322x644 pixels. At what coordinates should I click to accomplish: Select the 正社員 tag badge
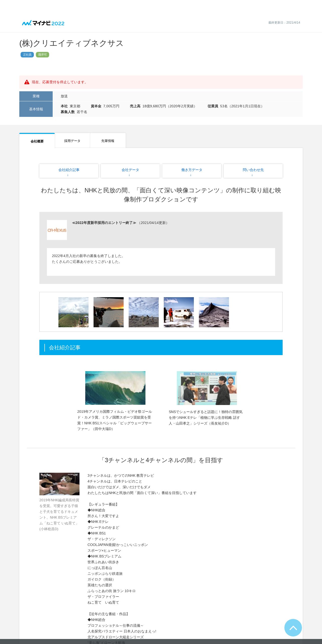(x=27, y=55)
